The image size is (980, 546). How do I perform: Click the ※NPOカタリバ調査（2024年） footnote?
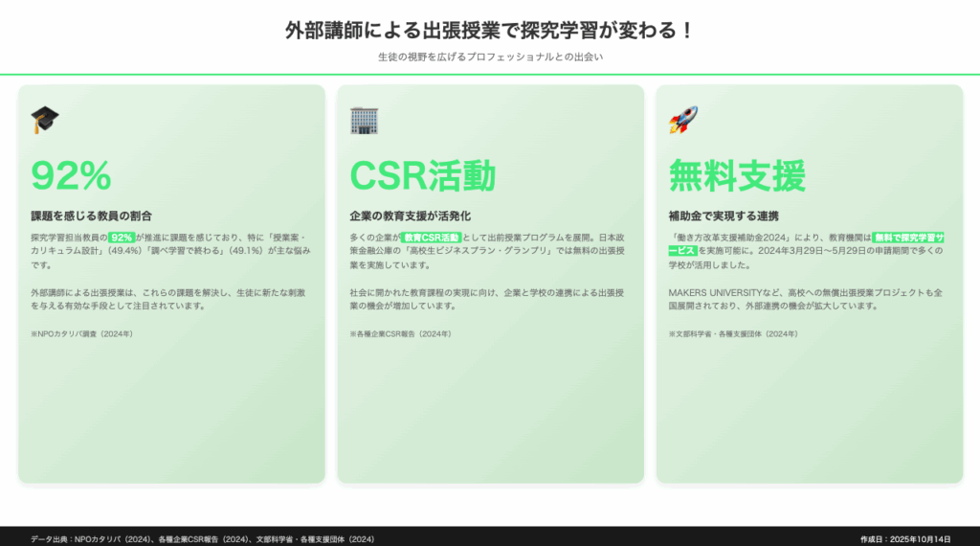point(81,333)
